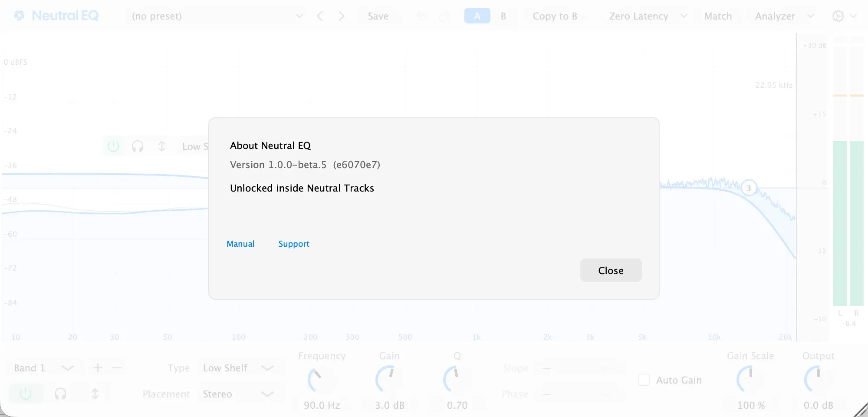
Task: Click the Q knob
Action: [x=457, y=380]
